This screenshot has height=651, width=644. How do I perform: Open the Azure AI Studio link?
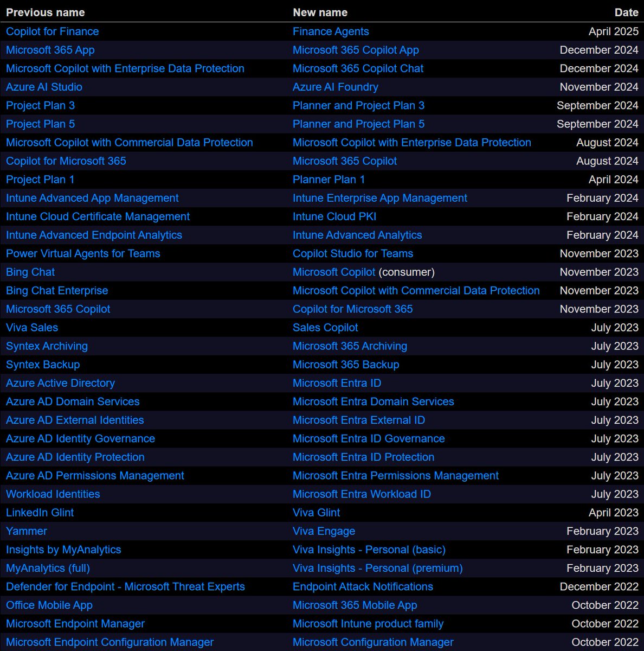pyautogui.click(x=44, y=87)
